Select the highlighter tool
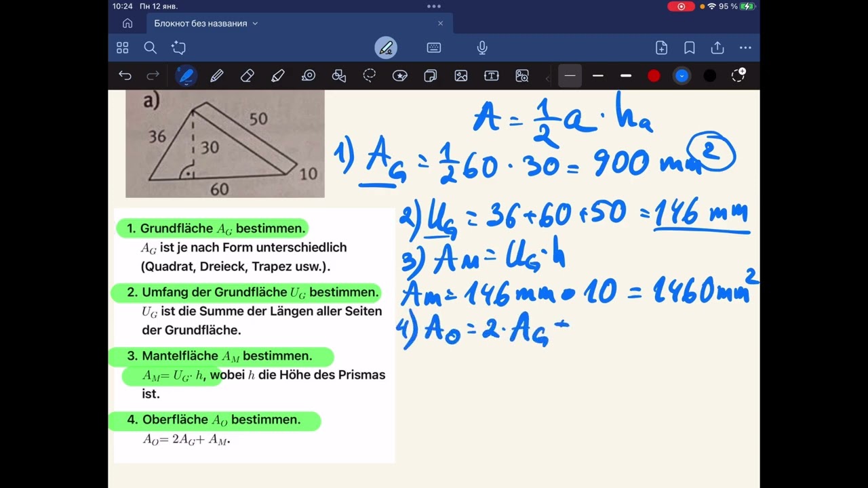 (278, 75)
